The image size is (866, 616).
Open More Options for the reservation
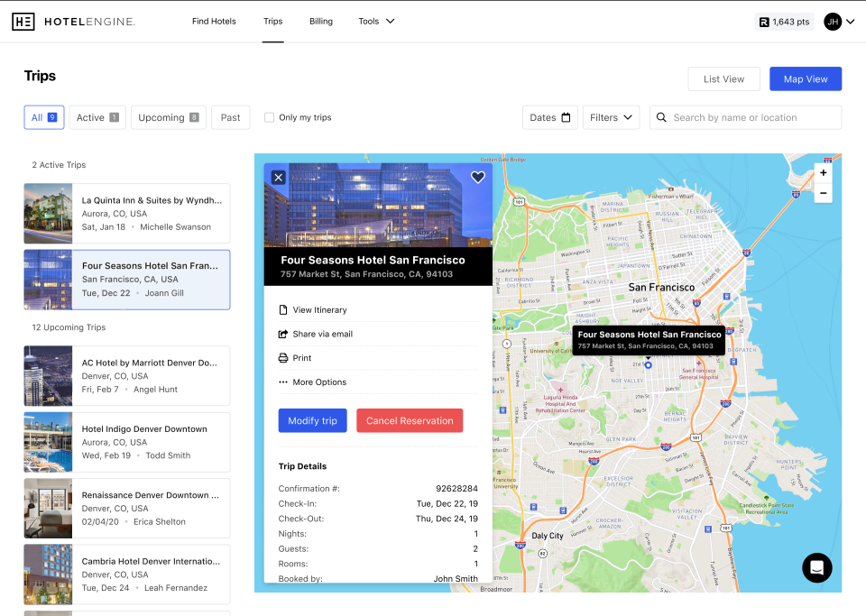[x=320, y=382]
